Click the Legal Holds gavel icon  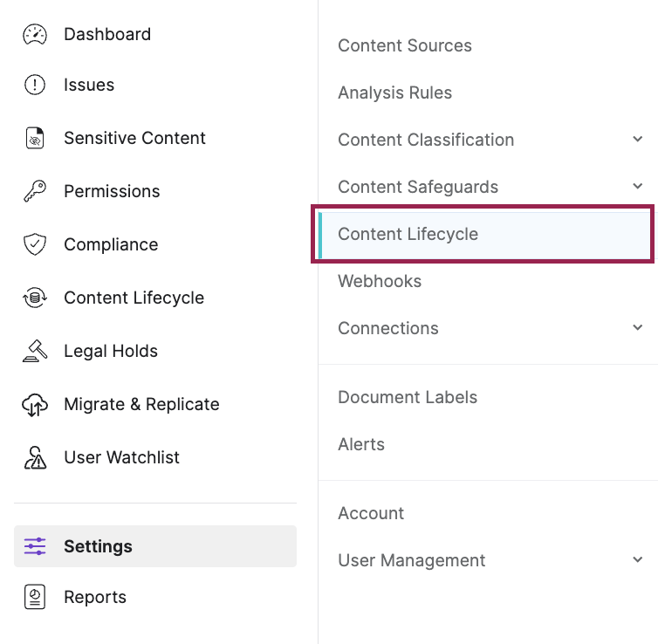(35, 351)
